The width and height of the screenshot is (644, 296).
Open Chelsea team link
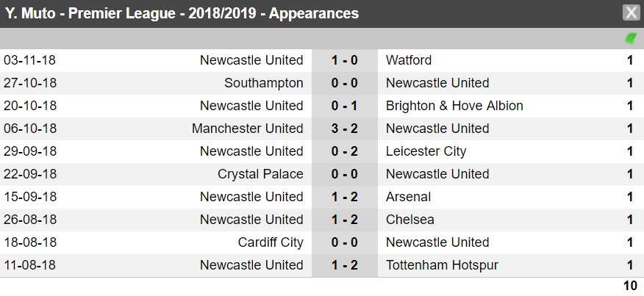tap(410, 220)
